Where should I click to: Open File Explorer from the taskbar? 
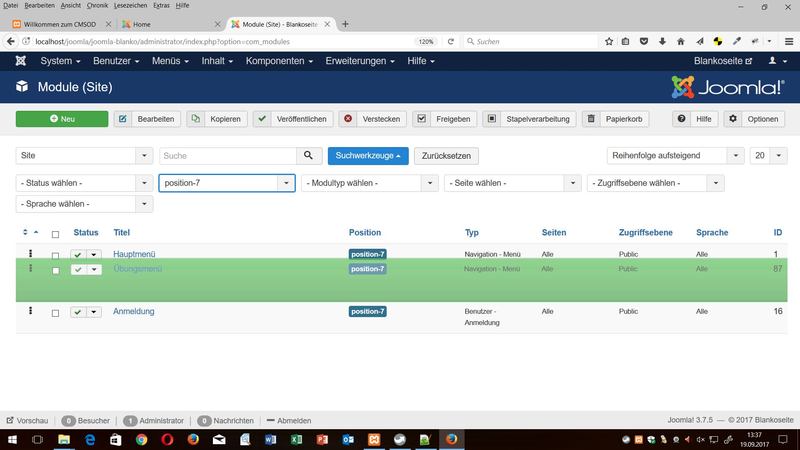(x=64, y=439)
